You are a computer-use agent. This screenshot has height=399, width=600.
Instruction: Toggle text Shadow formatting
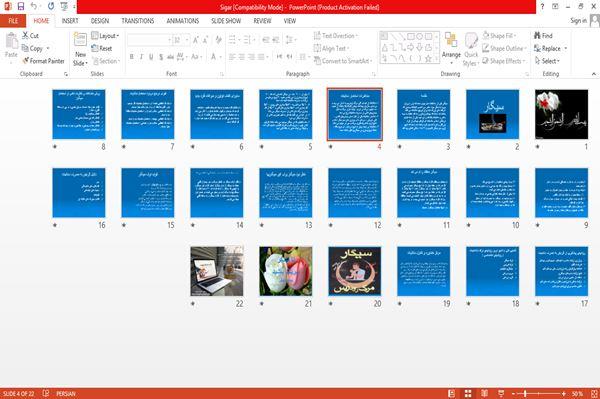click(161, 57)
